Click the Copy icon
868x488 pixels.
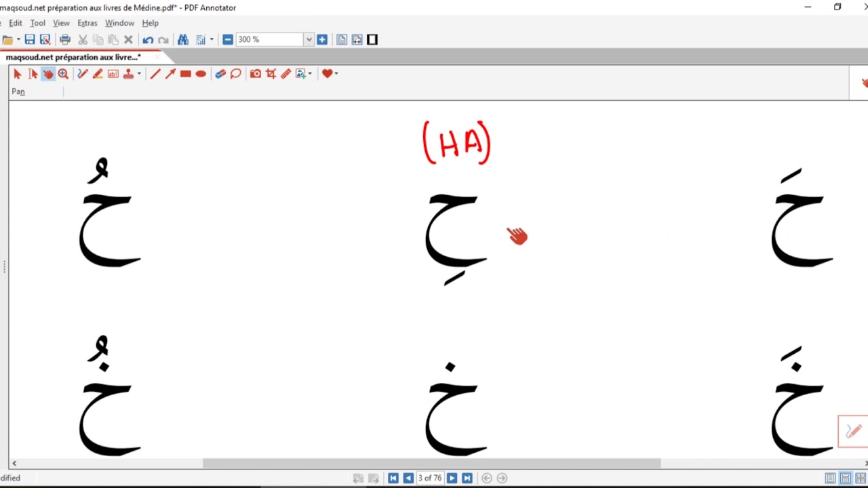(98, 39)
